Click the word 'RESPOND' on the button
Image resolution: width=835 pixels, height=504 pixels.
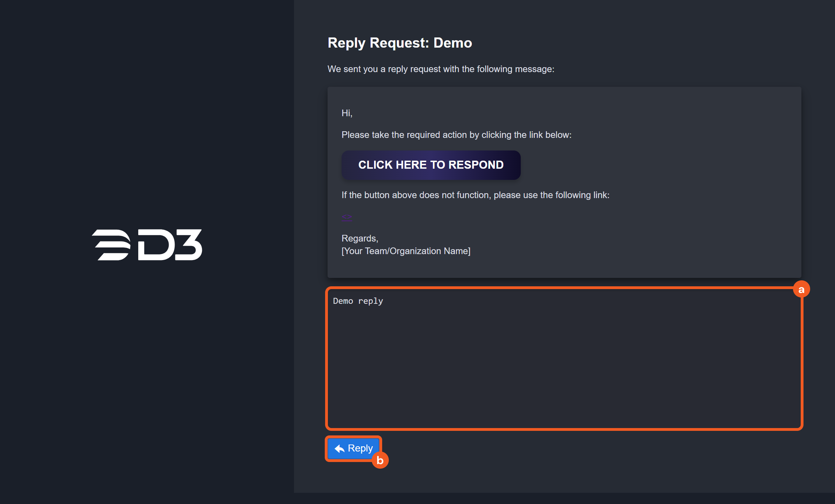[x=476, y=165]
